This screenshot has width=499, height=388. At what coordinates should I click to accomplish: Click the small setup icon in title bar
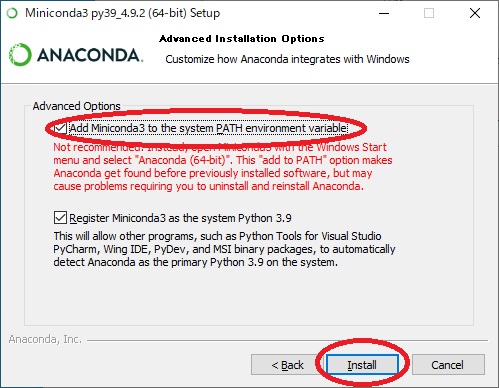pos(12,13)
